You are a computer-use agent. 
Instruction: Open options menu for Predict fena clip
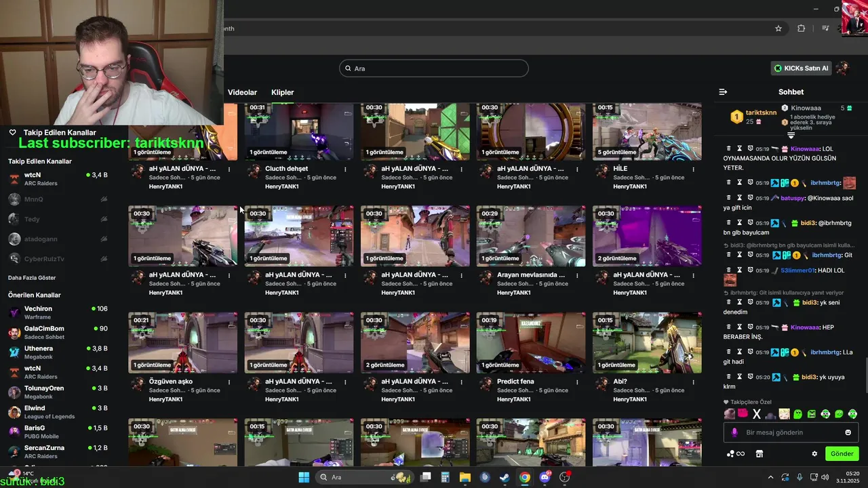577,382
